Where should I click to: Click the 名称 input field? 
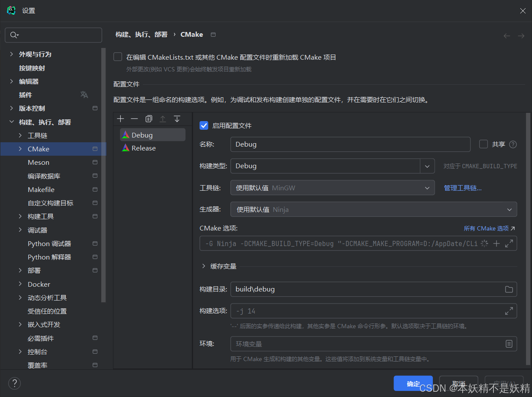pos(350,144)
